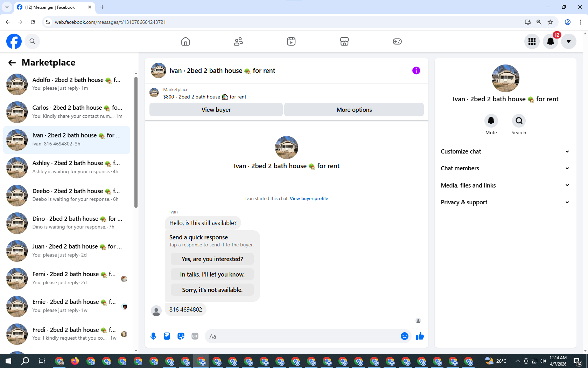588x368 pixels.
Task: Choose a sticker icon
Action: pyautogui.click(x=181, y=336)
